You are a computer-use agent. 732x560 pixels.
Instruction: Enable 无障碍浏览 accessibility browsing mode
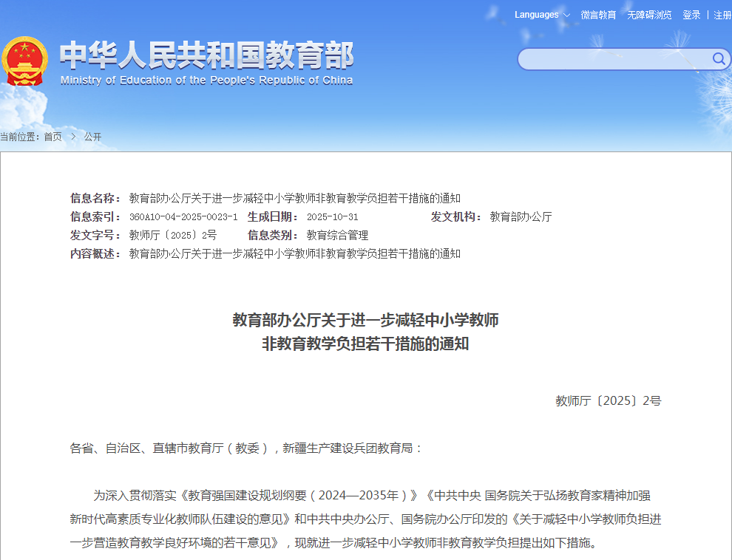tap(649, 15)
